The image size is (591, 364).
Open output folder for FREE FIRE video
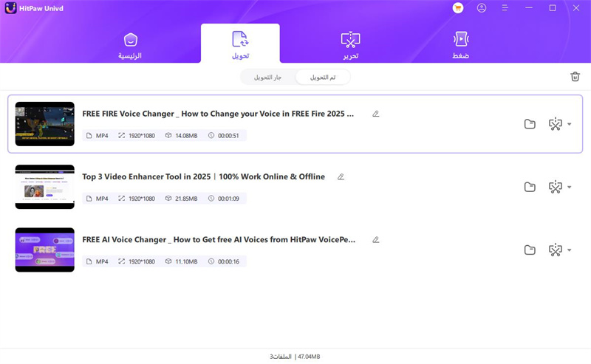tap(530, 124)
